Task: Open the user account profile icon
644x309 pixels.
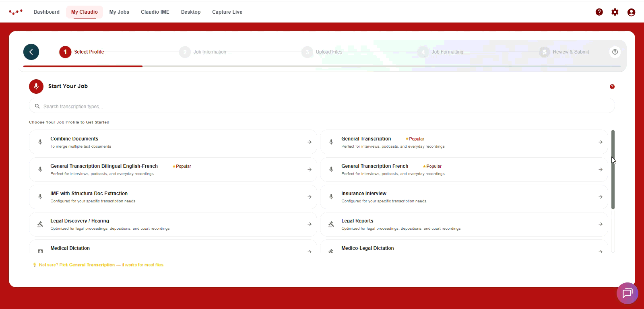Action: tap(631, 12)
